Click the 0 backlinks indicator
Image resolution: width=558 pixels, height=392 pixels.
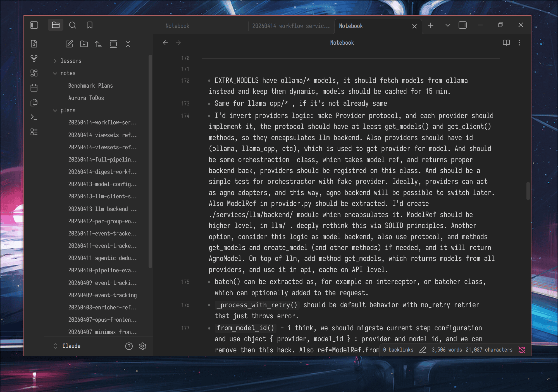pyautogui.click(x=398, y=350)
